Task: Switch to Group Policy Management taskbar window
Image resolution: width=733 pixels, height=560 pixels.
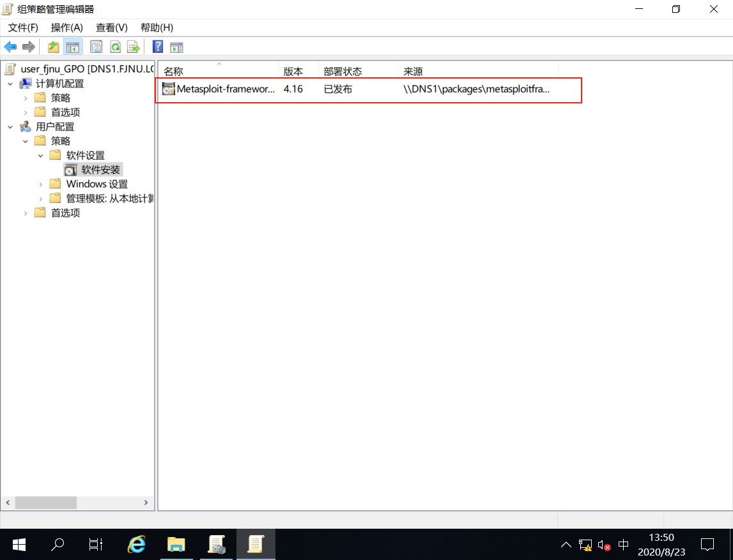Action: click(x=217, y=545)
